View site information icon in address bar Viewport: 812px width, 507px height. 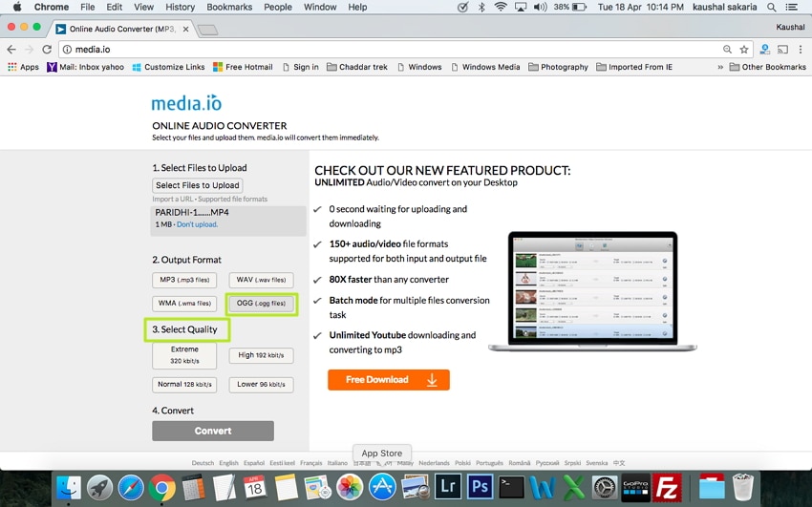67,49
